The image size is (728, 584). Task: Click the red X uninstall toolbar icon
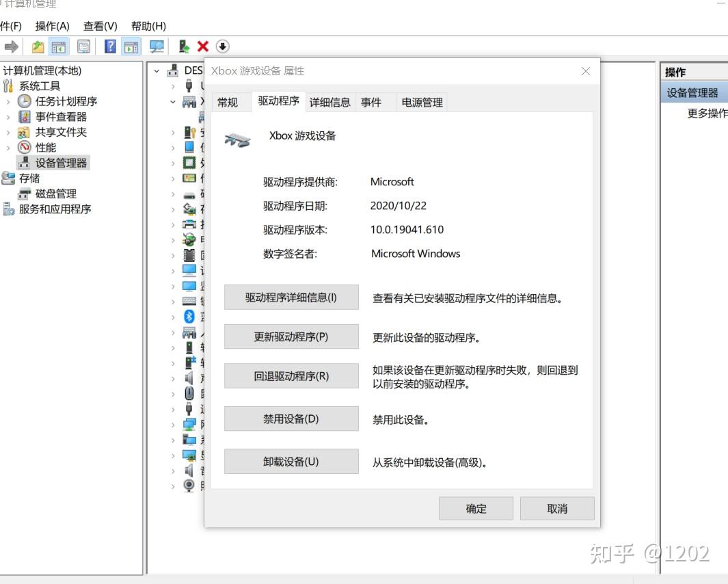click(x=203, y=46)
